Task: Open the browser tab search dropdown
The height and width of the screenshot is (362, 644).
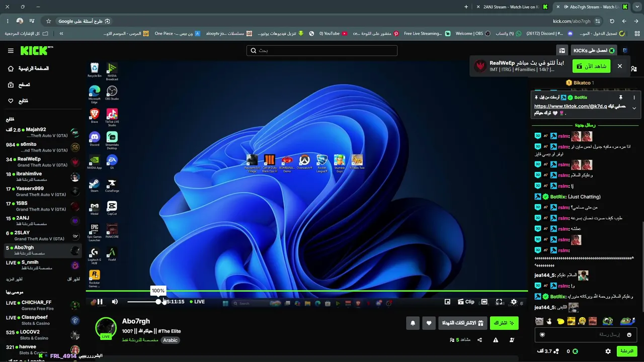Action: pyautogui.click(x=637, y=7)
